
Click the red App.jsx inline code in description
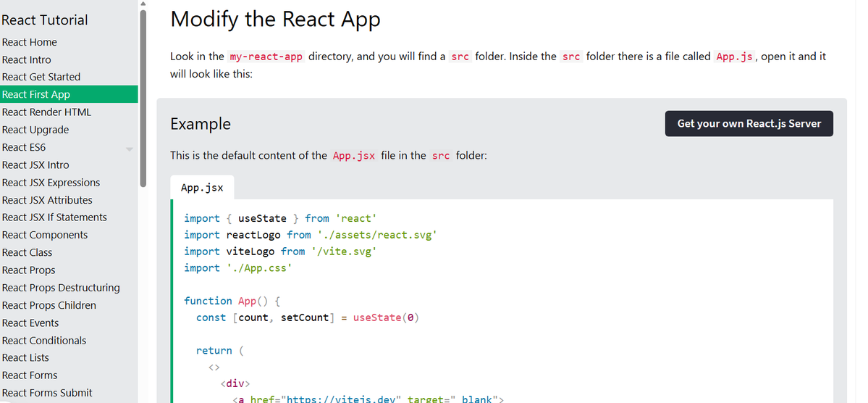[x=354, y=156]
